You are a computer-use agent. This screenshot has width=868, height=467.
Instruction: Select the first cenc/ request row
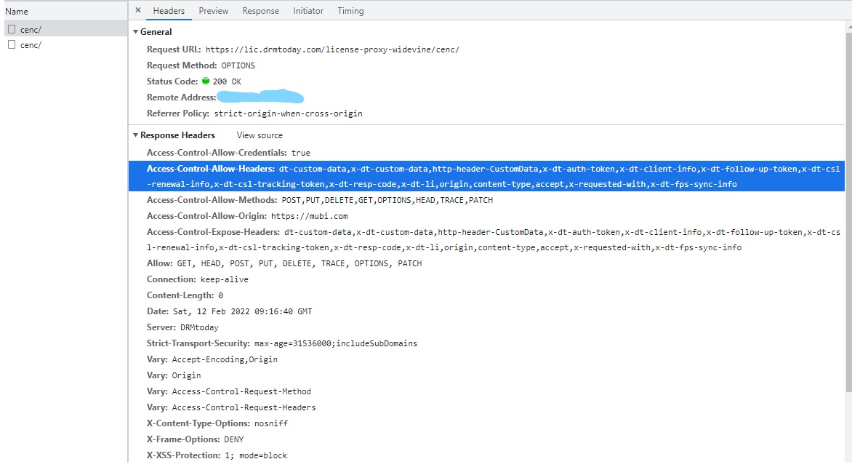(66, 29)
